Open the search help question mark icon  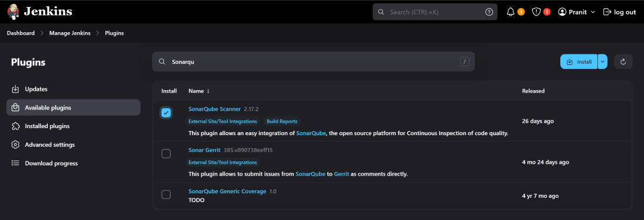tap(489, 12)
